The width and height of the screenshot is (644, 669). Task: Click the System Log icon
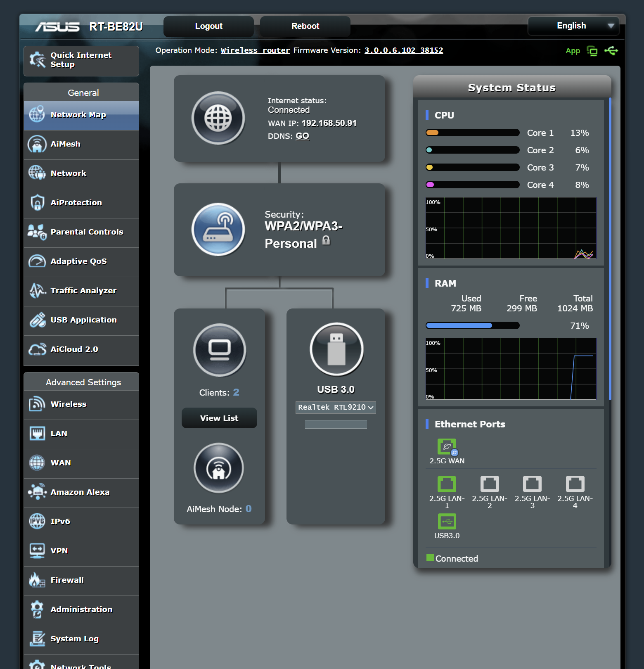click(x=37, y=639)
